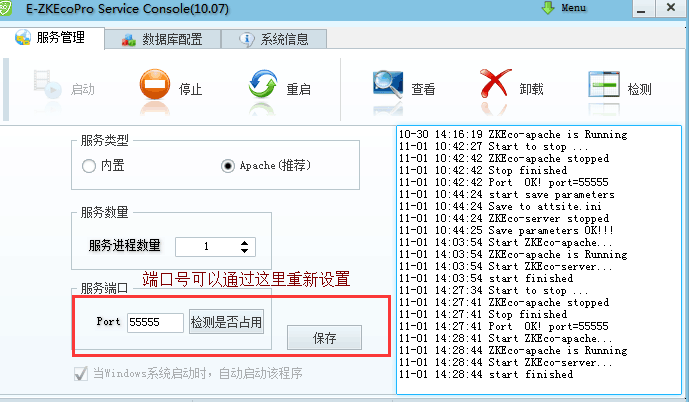Viewport: 695px width, 402px height.
Task: Select log line '14:28:44 start finished'
Action: 486,374
